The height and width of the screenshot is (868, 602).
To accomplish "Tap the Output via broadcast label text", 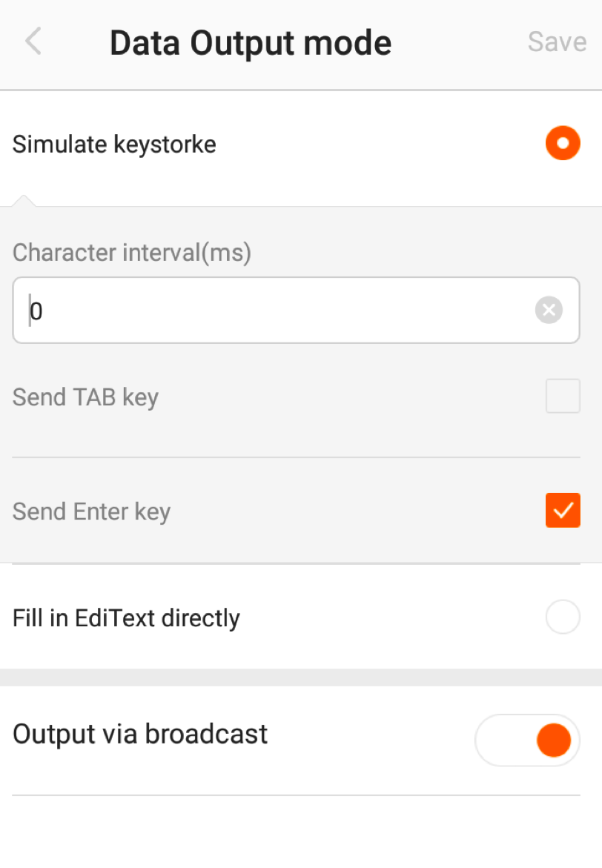I will pyautogui.click(x=140, y=735).
